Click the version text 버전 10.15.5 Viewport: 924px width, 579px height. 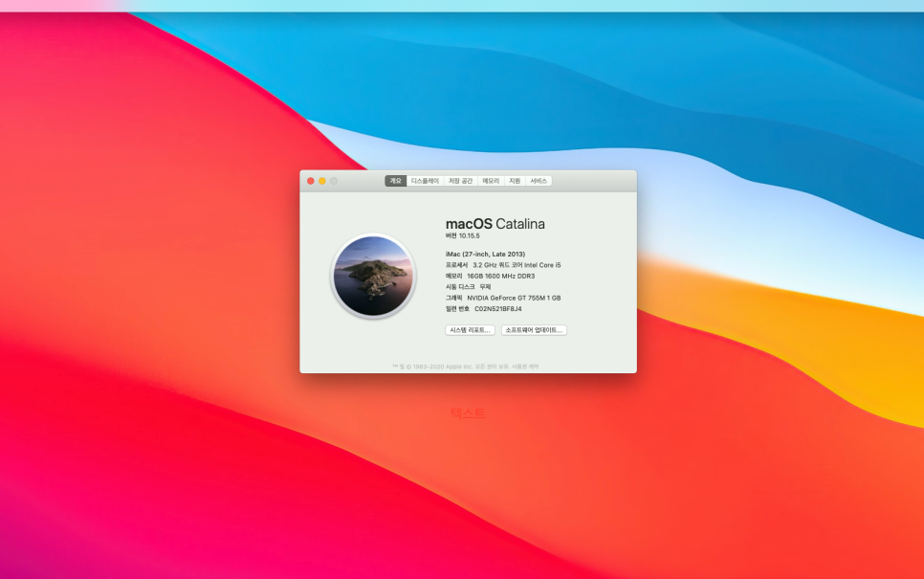[x=463, y=235]
